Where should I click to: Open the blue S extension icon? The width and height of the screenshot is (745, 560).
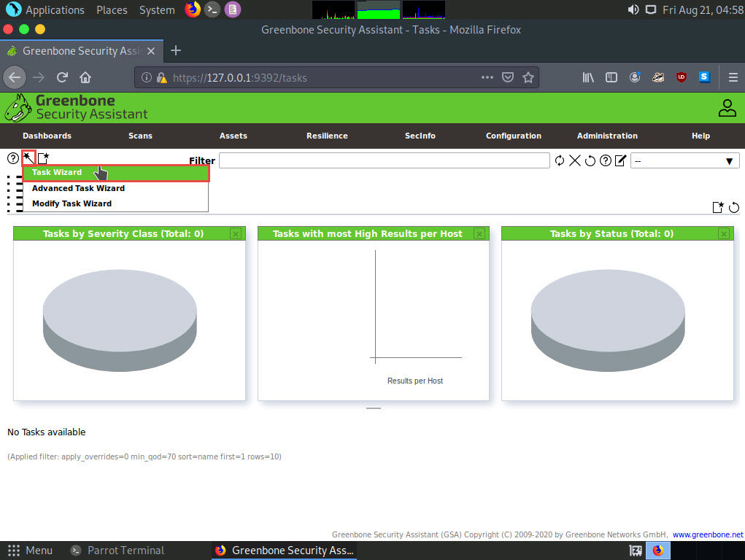coord(704,77)
